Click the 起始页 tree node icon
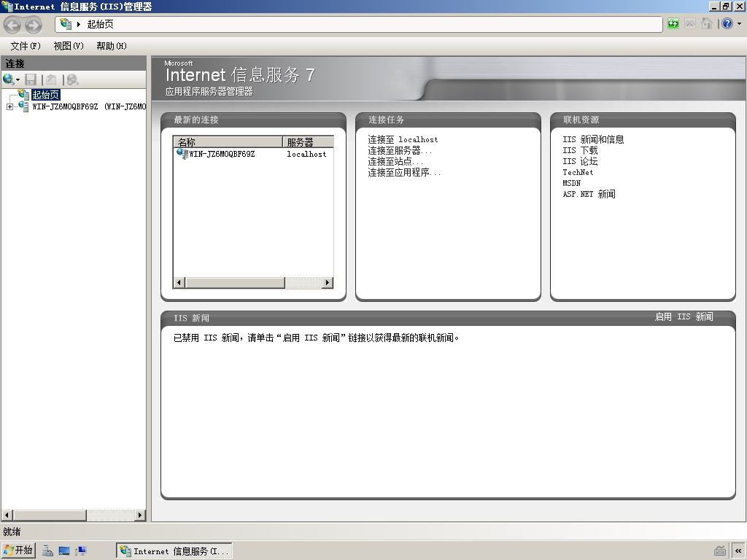 23,94
